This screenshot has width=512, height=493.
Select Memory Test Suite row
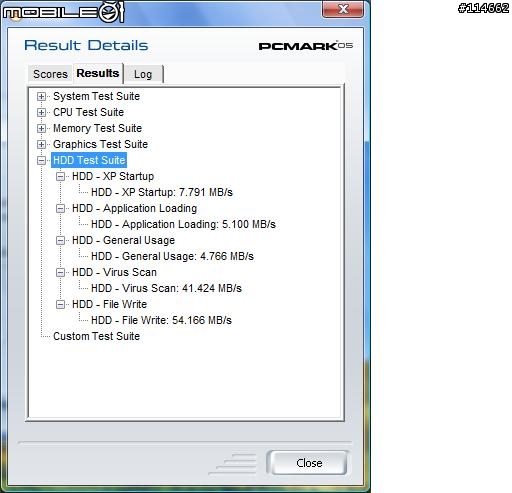[x=97, y=128]
